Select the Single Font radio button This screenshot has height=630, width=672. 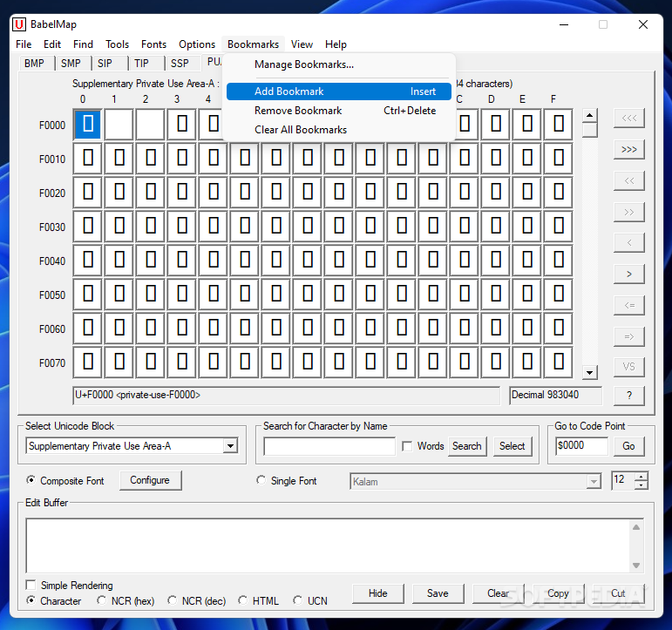(261, 480)
